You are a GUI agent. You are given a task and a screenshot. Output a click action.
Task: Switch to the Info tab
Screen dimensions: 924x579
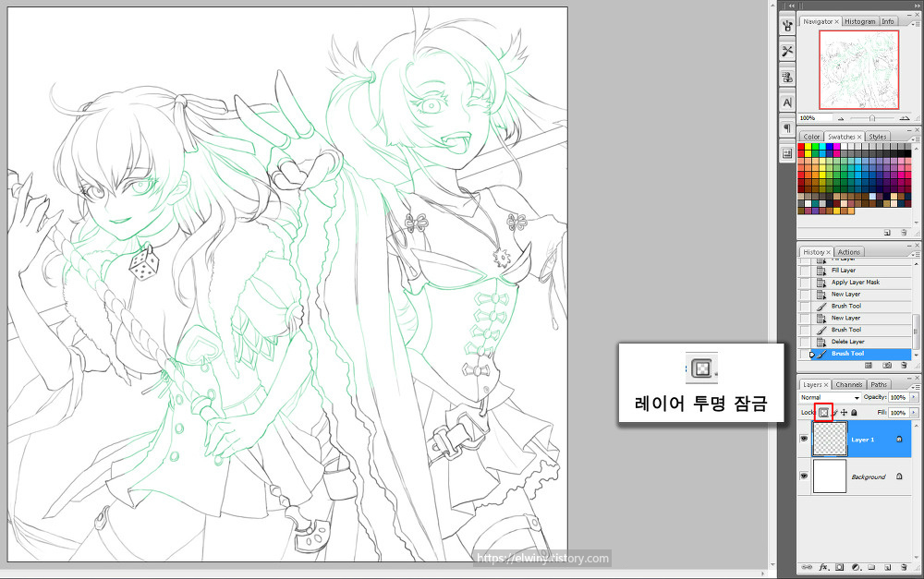[x=887, y=21]
